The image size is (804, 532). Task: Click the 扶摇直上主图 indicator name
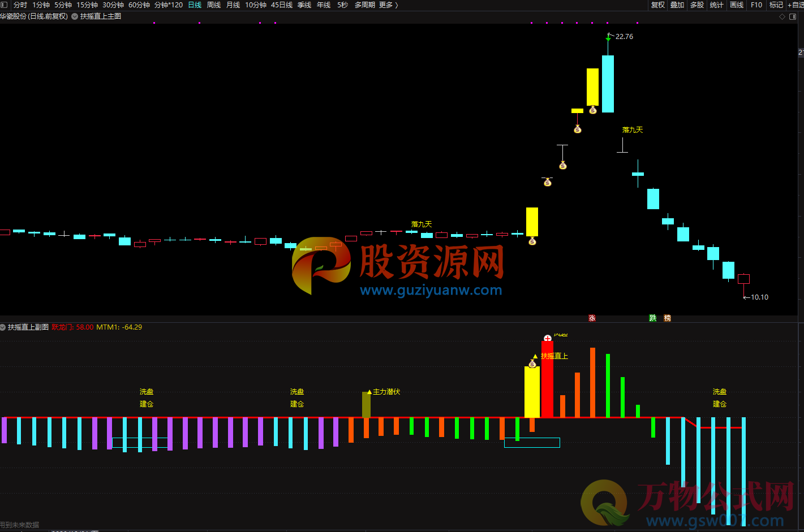(101, 16)
